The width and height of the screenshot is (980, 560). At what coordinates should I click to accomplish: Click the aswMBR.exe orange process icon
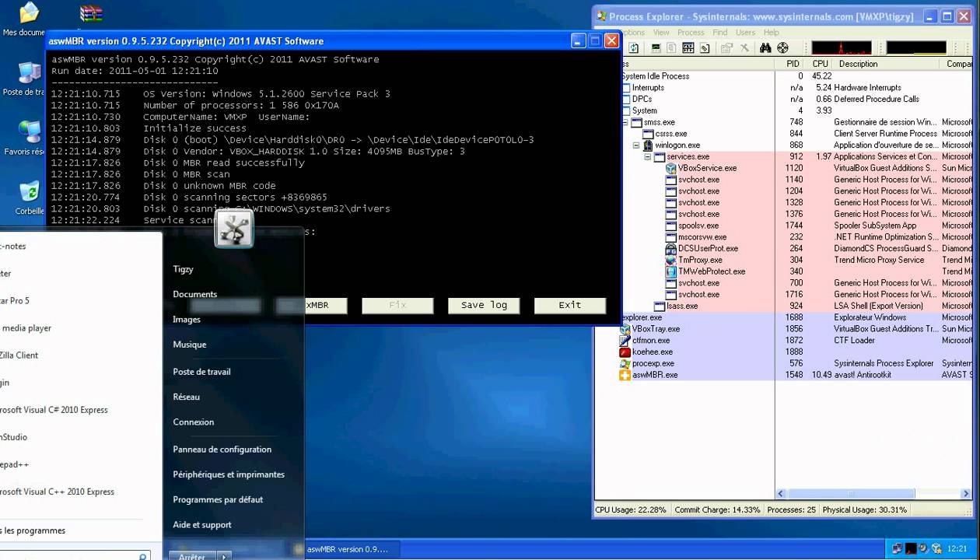(x=625, y=375)
